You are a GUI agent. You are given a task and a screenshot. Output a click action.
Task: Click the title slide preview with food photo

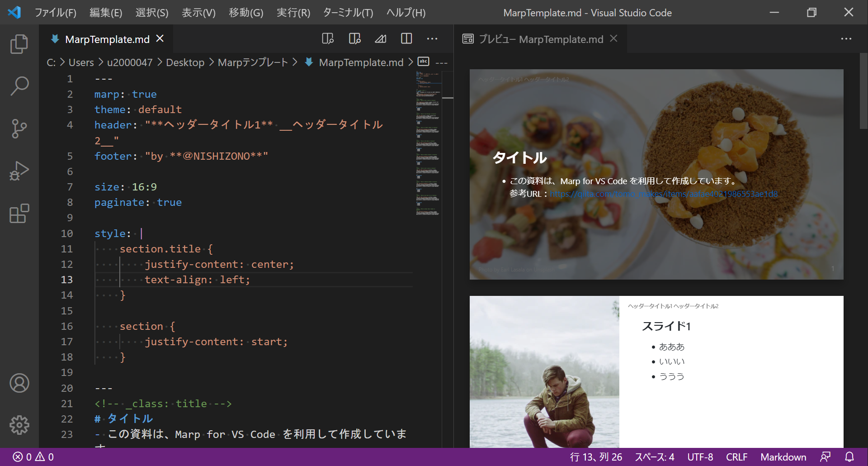pos(656,174)
